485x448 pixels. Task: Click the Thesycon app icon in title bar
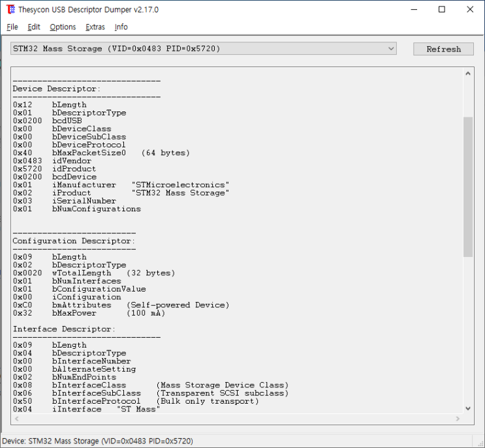(x=10, y=9)
